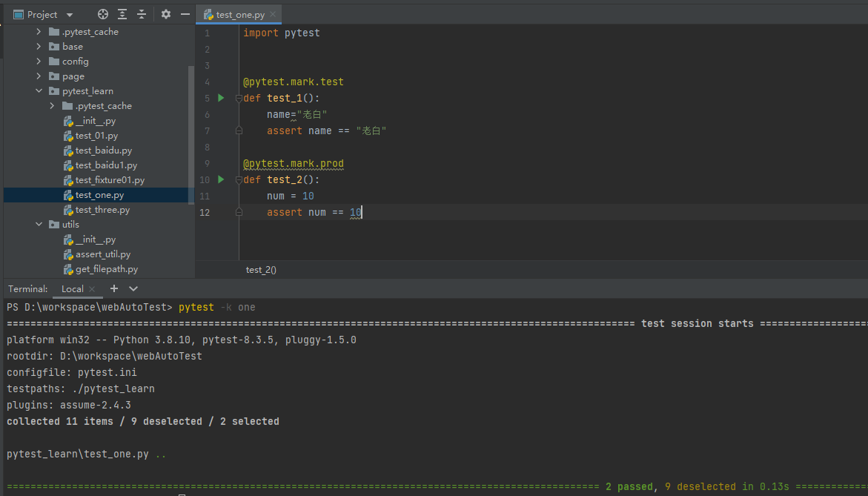
Task: Open the Project view mode dropdown
Action: 69,14
